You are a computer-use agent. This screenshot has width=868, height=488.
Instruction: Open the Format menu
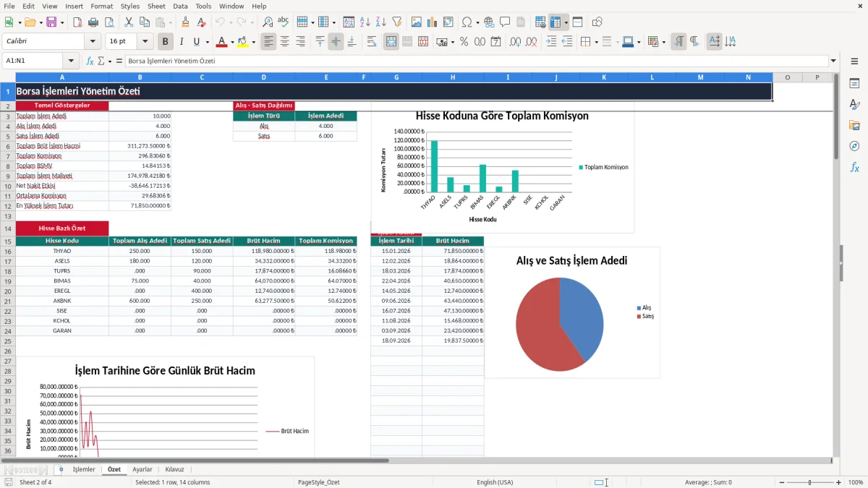click(101, 6)
